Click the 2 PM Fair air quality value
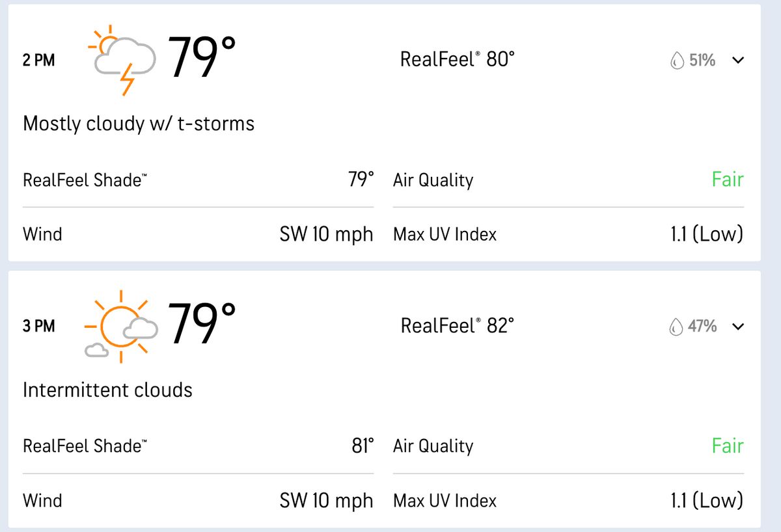Screen dimensions: 781x532 727,180
